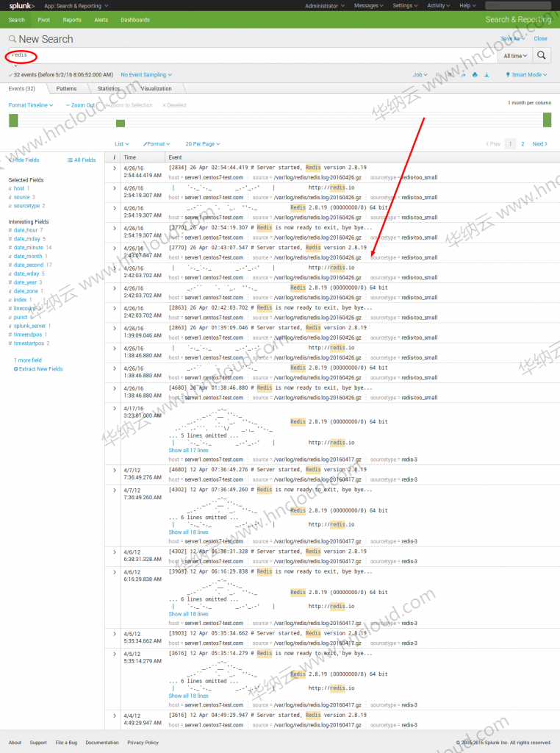
Task: Stop the search job
Action: pyautogui.click(x=450, y=75)
